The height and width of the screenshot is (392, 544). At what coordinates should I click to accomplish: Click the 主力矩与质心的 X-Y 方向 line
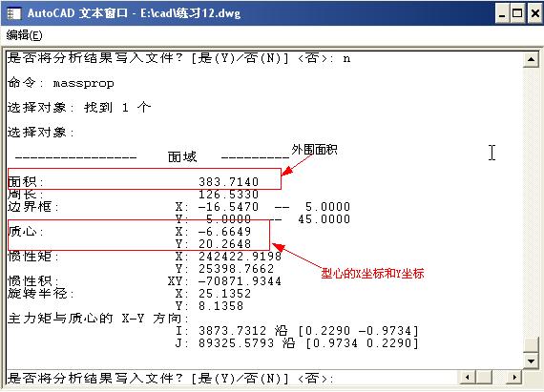tap(98, 319)
